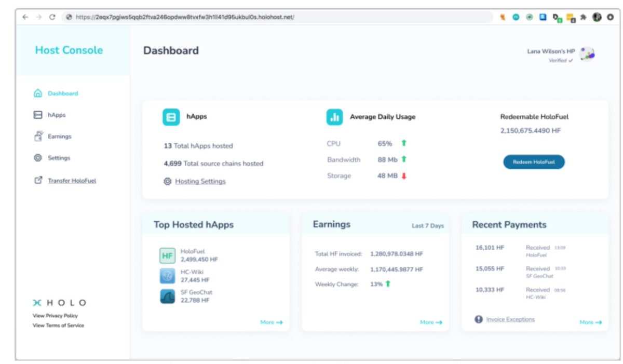This screenshot has width=623, height=364.
Task: Click the HC-Wiki app icon
Action: tap(167, 276)
